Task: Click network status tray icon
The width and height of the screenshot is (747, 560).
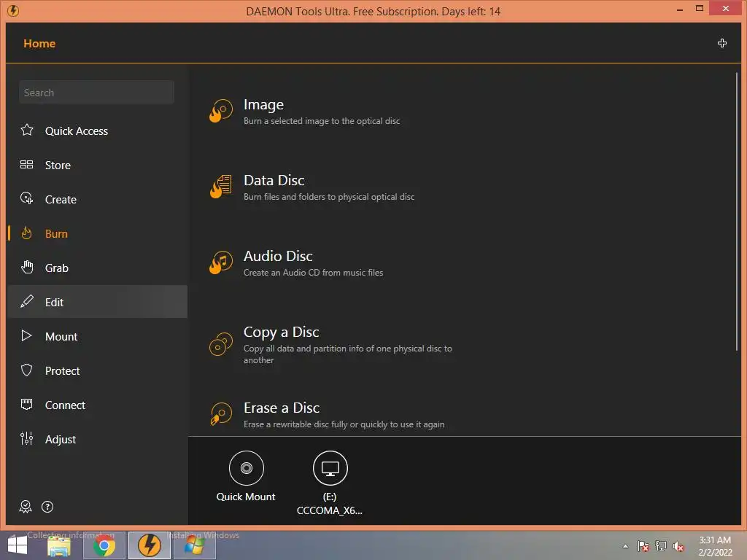Action: (661, 546)
